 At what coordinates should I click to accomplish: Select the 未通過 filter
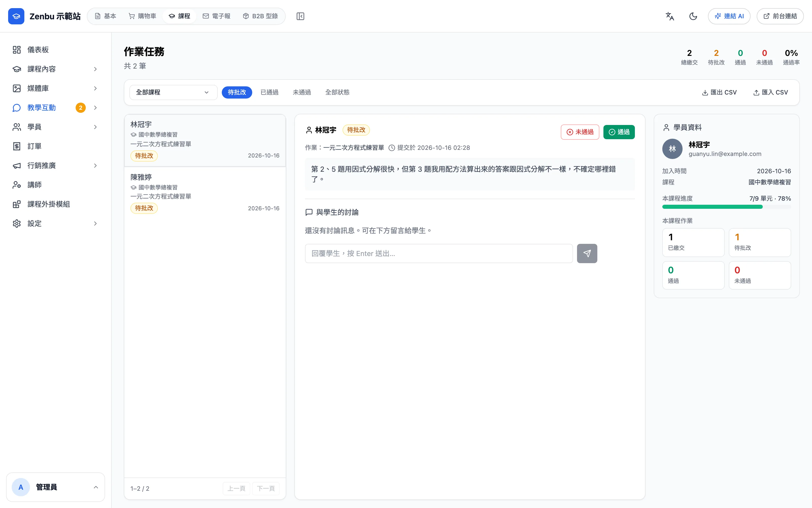coord(302,92)
